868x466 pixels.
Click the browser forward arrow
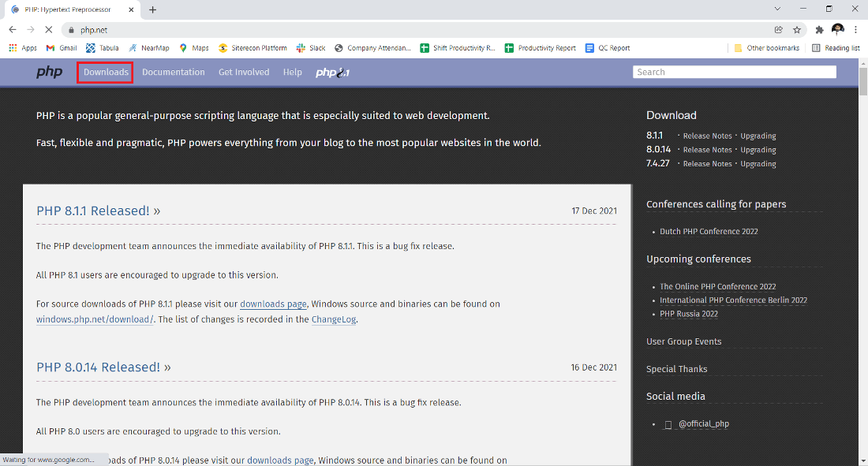tap(31, 30)
